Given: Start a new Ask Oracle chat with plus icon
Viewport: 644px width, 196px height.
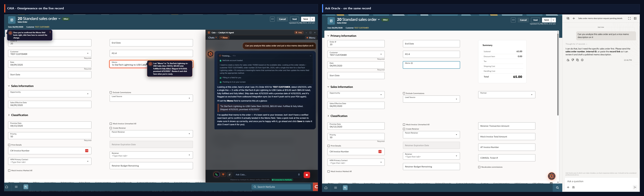Looking at the screenshot, I should [574, 18].
